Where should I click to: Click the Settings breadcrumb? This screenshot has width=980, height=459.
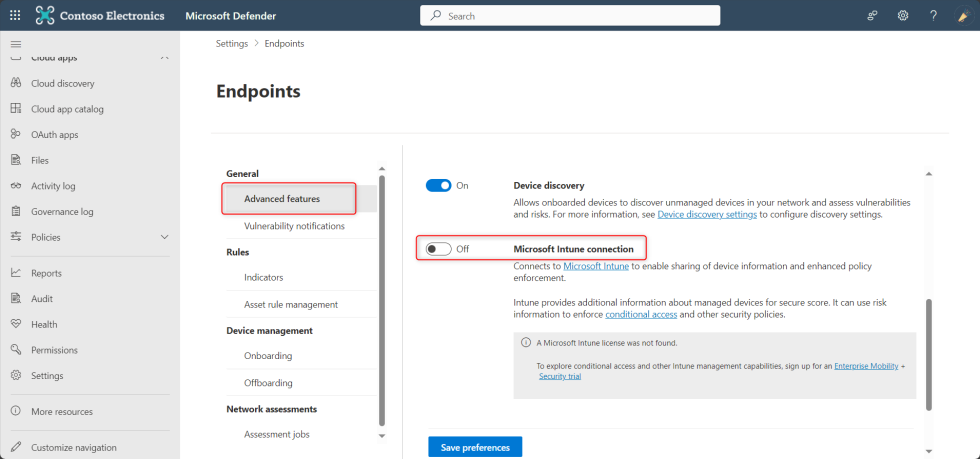(x=232, y=44)
